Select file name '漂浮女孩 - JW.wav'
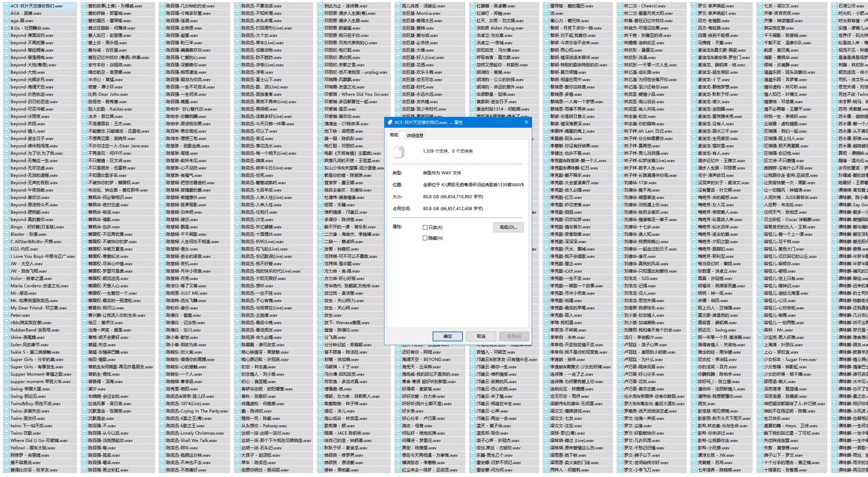Screen dimensions: 868x477 [716, 455]
